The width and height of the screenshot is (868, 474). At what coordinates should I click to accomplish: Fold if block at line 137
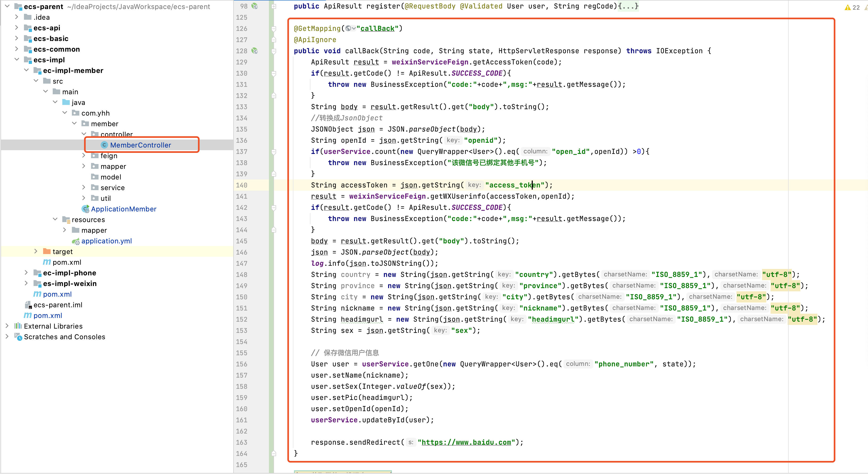(x=274, y=152)
